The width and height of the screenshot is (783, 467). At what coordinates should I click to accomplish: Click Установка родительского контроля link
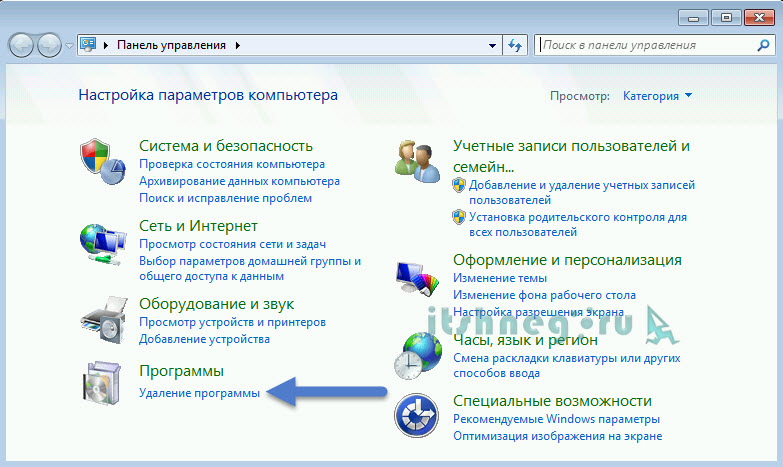[578, 224]
